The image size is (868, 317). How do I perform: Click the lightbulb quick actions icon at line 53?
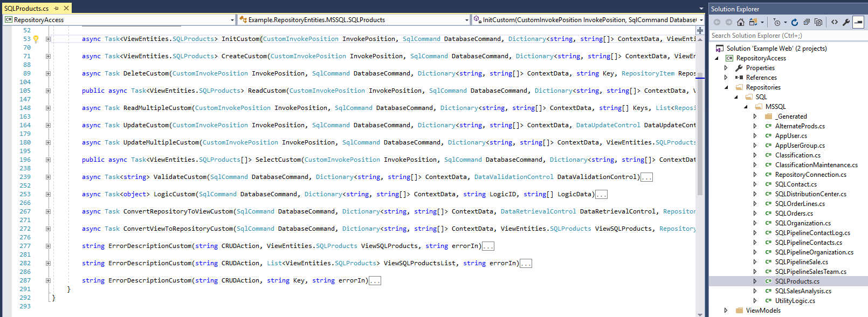click(36, 39)
